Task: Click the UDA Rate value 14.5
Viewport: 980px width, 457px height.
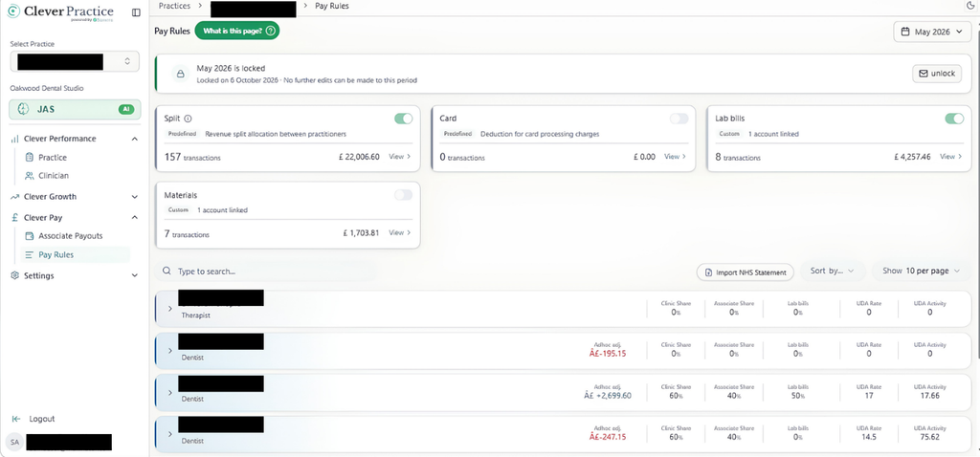Action: click(868, 437)
